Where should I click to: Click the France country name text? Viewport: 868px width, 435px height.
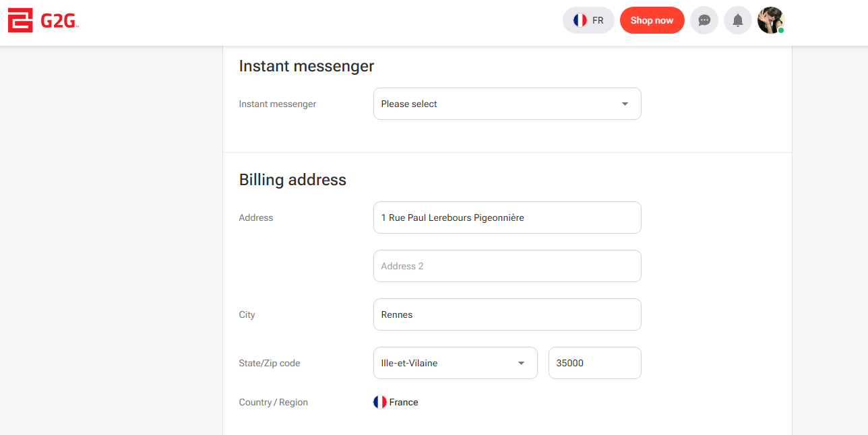[x=404, y=402]
